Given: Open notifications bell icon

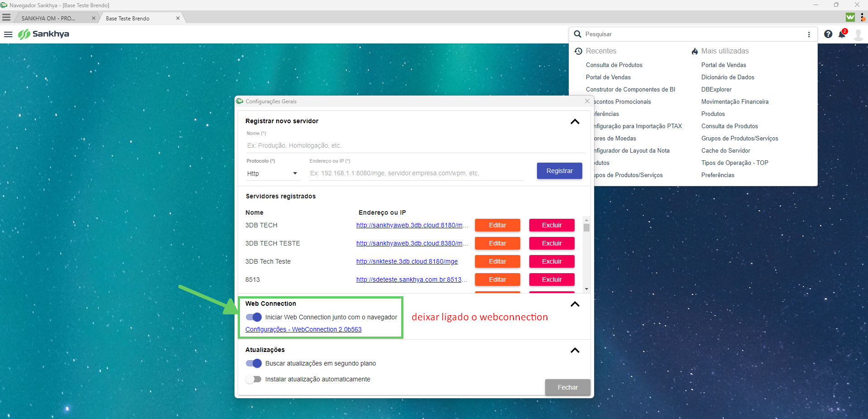Looking at the screenshot, I should (842, 34).
